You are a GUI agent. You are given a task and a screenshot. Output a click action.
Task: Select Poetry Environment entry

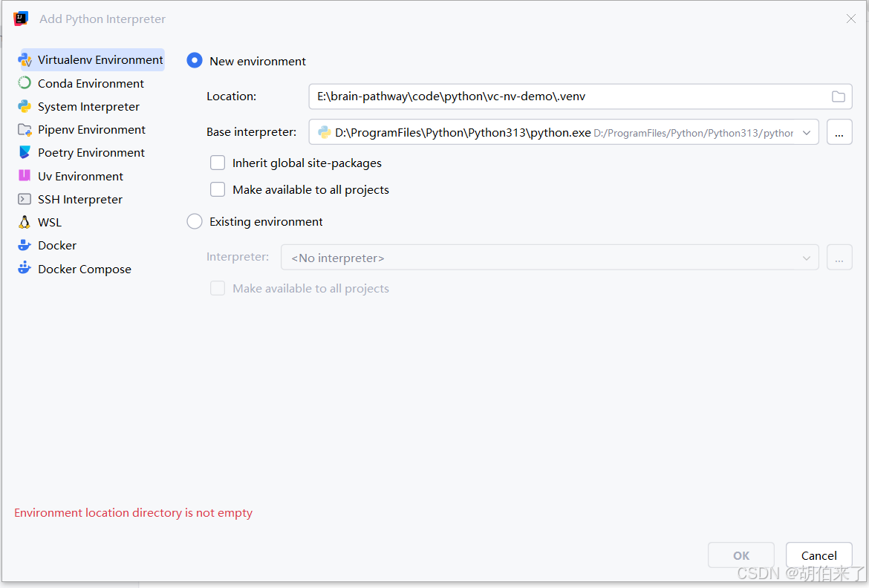(91, 152)
